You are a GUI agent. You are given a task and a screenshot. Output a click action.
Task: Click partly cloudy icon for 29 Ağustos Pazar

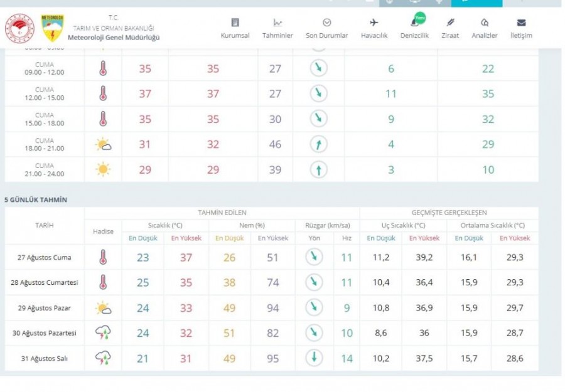[x=103, y=308]
